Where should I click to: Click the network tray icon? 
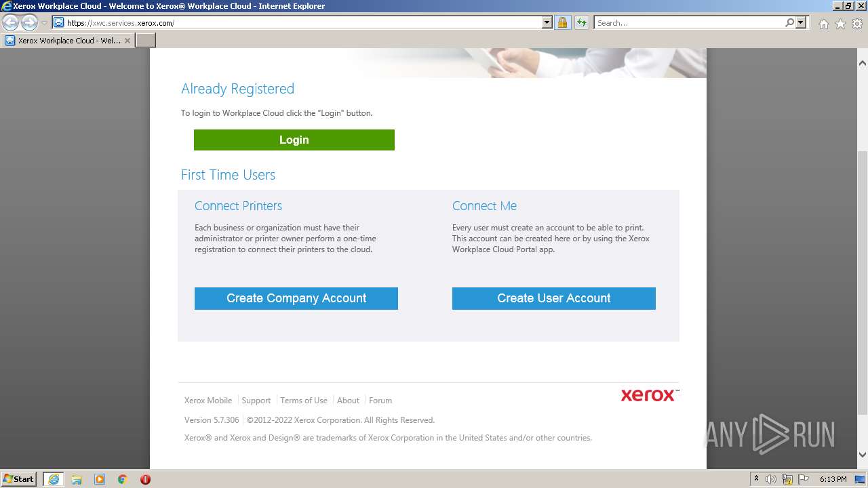click(x=787, y=479)
